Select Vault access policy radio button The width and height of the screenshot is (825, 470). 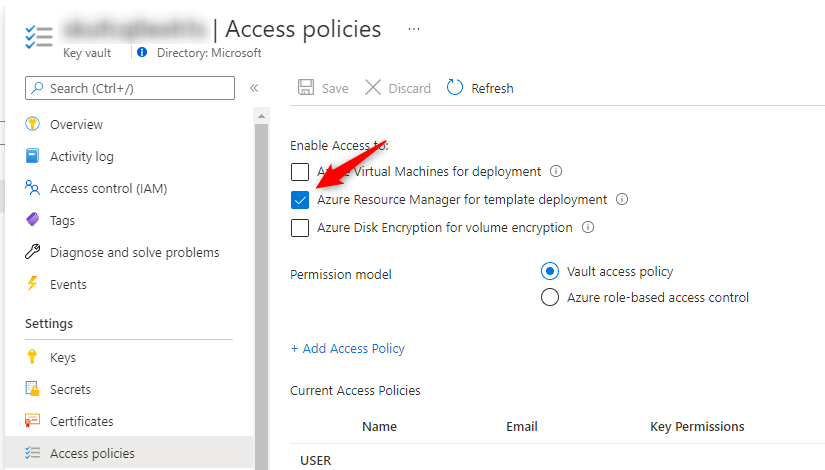(x=550, y=271)
